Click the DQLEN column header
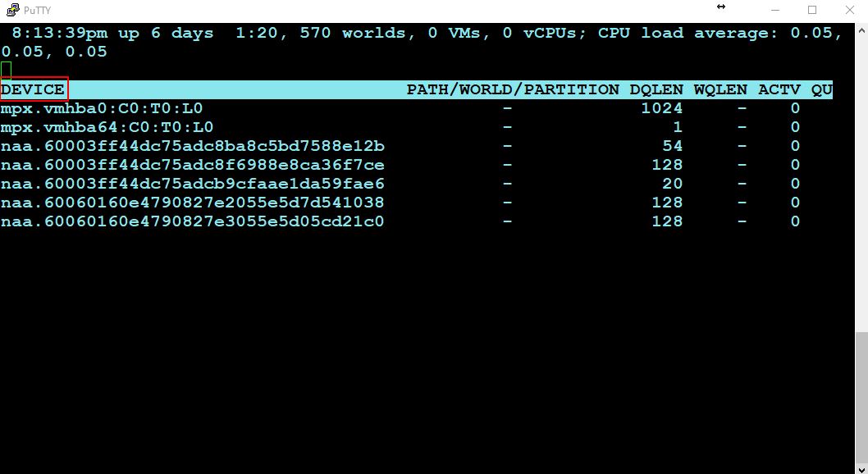Screen dimensions: 868x474 (656, 89)
